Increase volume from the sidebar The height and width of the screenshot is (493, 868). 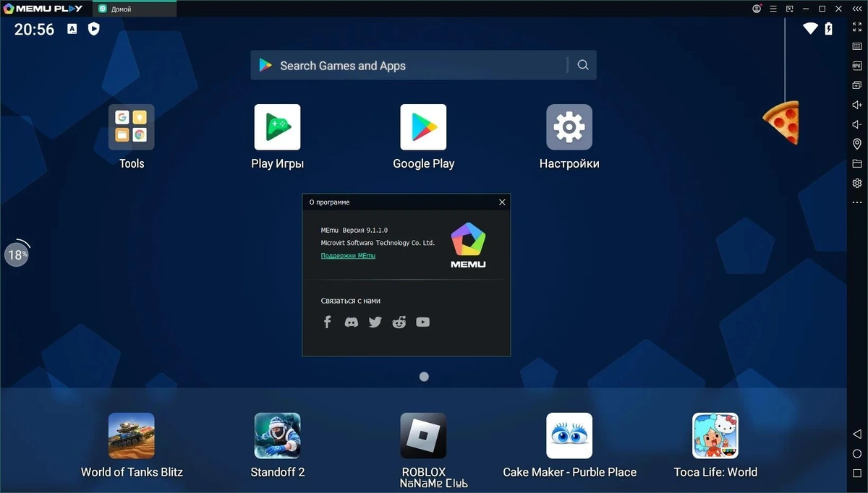[x=857, y=105]
